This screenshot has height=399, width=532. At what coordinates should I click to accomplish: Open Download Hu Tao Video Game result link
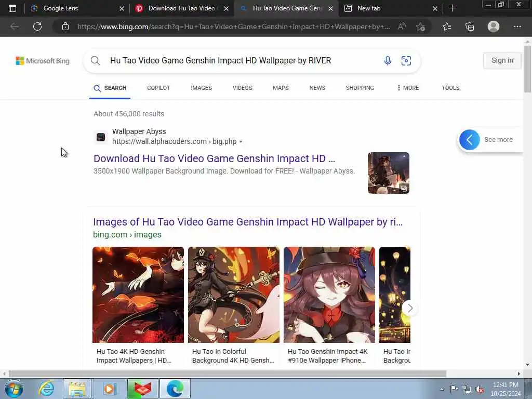[x=214, y=158]
